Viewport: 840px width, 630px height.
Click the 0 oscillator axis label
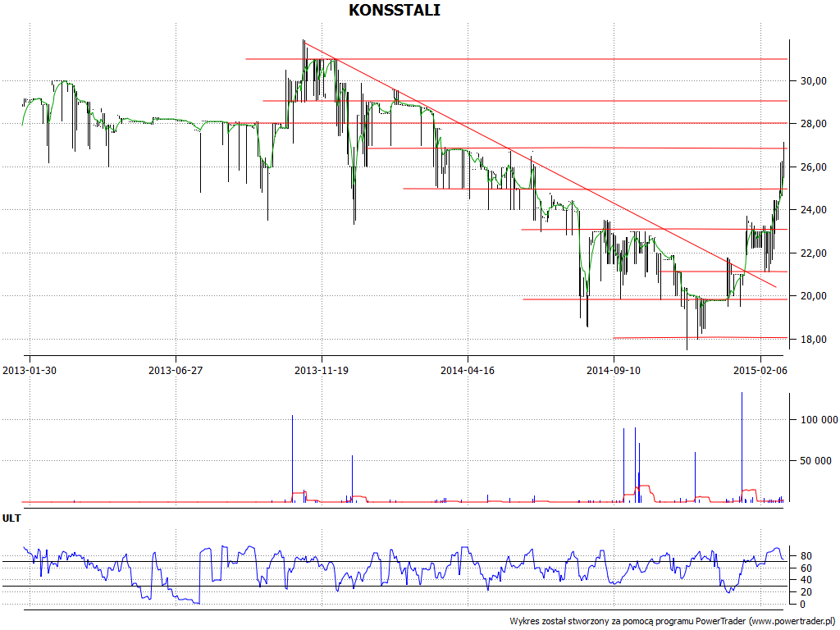(802, 605)
